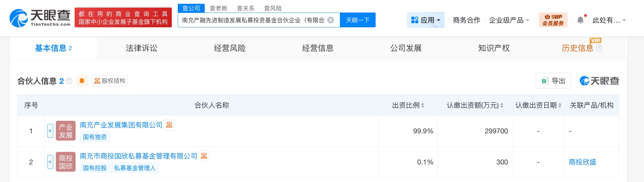Sort by 认缴出资额 column

[x=502, y=105]
